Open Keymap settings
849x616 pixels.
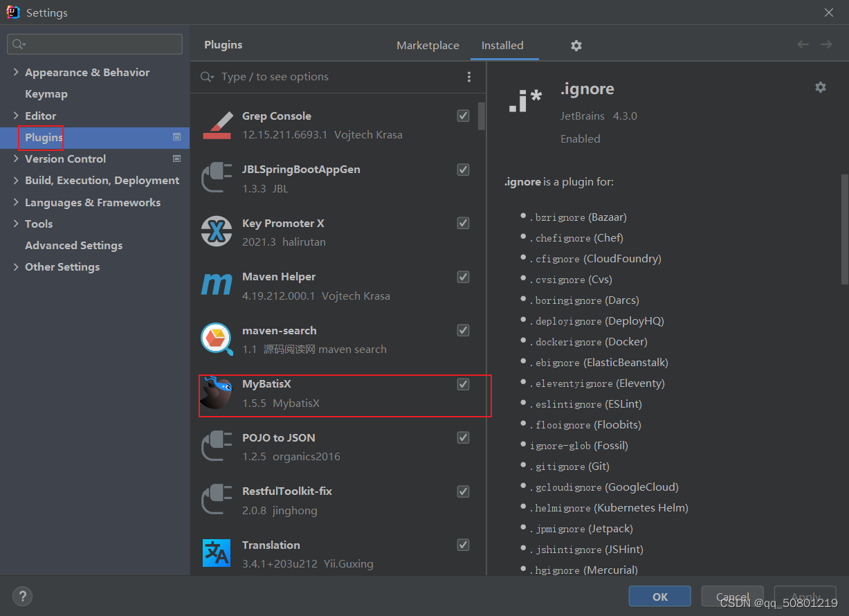pos(46,93)
